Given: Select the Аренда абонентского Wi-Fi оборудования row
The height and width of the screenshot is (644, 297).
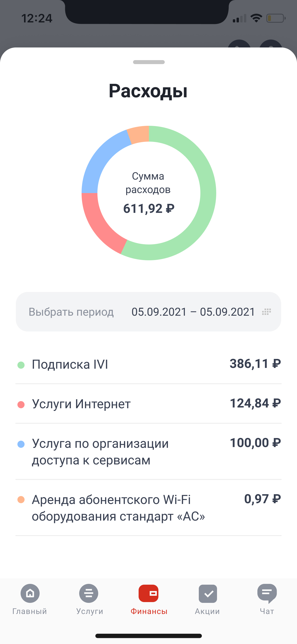Looking at the screenshot, I should (x=148, y=508).
